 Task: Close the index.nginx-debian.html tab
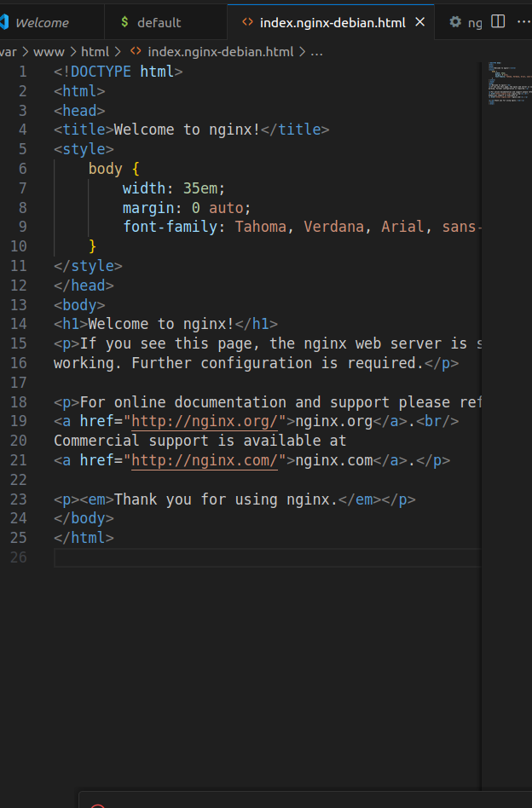420,22
